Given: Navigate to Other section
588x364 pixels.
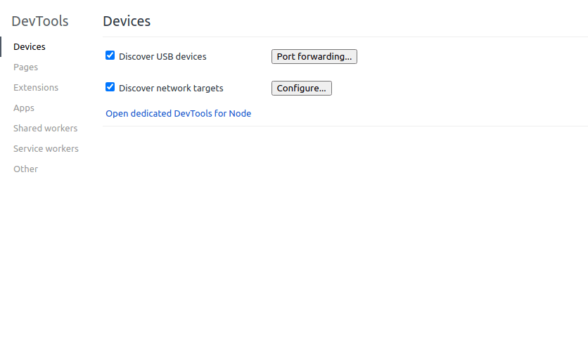Looking at the screenshot, I should coord(25,169).
